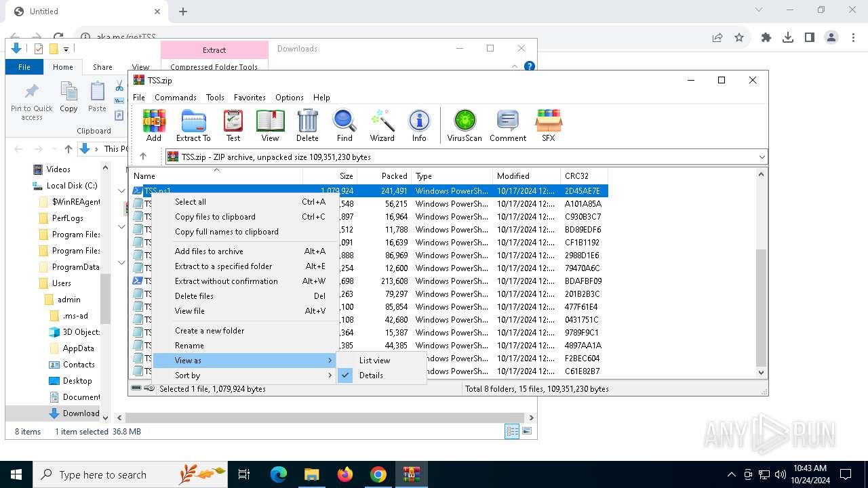Open the Find magnifier tool
This screenshot has width=868, height=488.
tap(344, 126)
